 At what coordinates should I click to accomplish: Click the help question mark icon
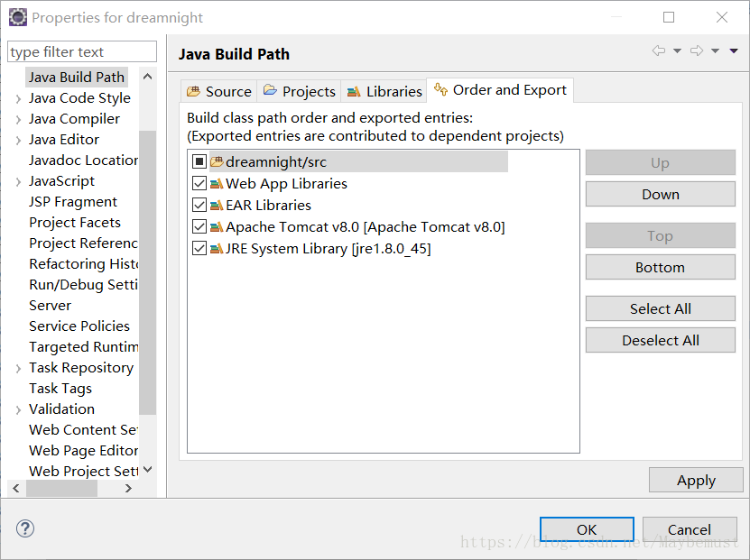click(25, 528)
